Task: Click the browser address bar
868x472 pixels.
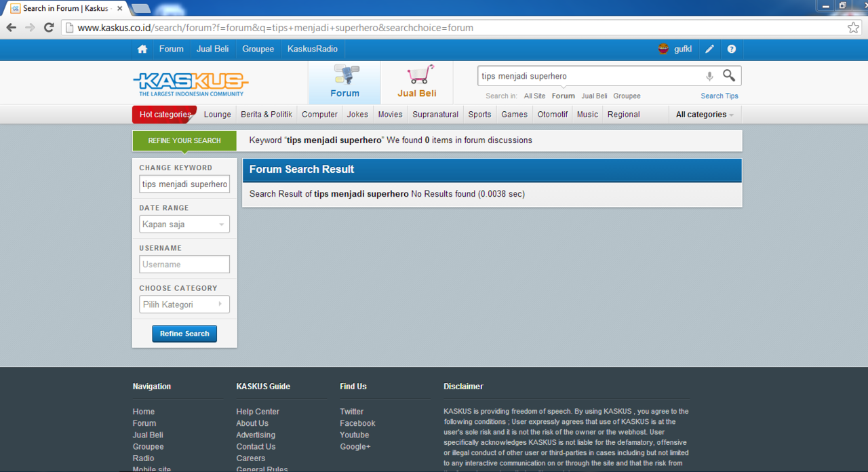Action: [454, 28]
